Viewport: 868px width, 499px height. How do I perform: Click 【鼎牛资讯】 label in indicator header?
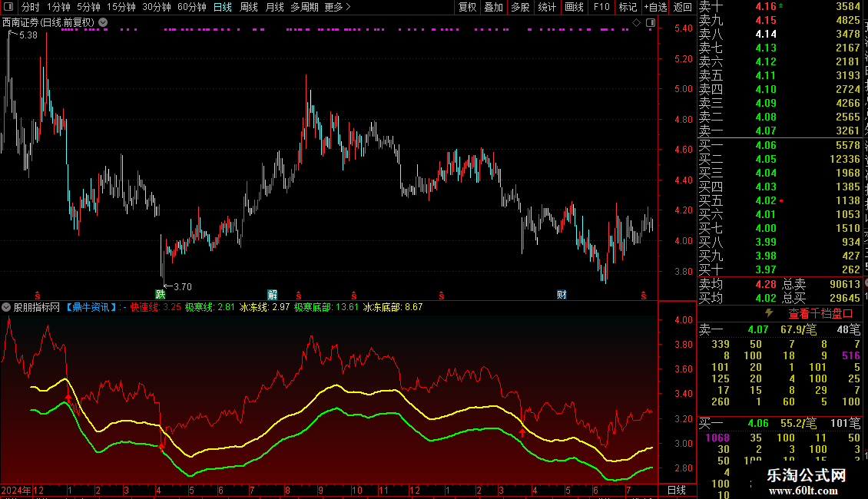tap(92, 307)
